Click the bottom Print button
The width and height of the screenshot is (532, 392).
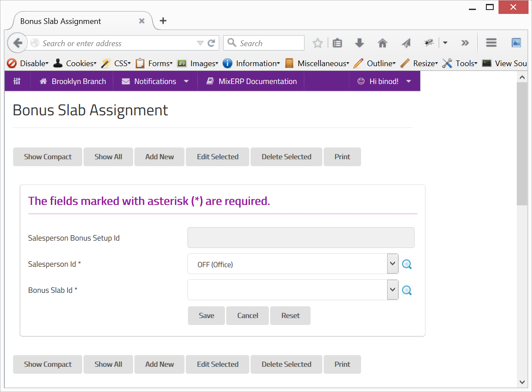342,365
